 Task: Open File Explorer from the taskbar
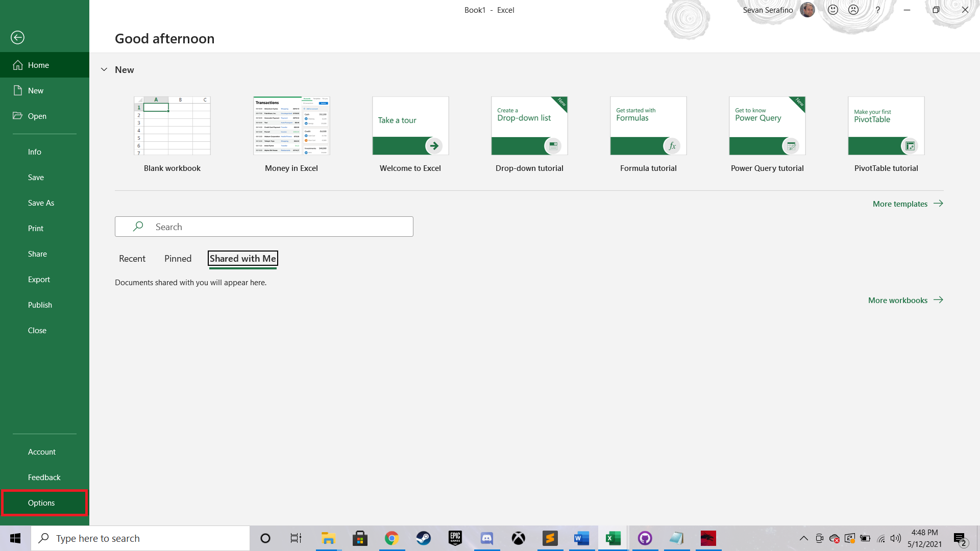[x=328, y=538]
